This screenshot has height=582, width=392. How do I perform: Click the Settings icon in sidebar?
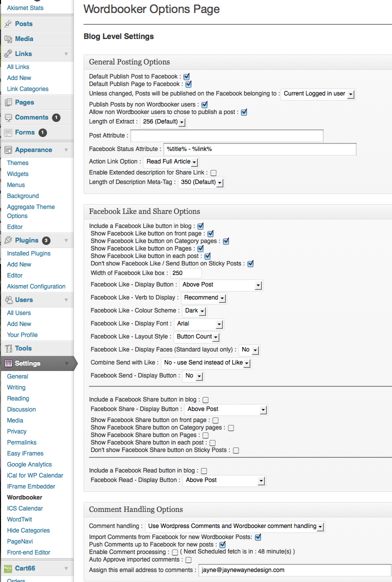click(8, 363)
